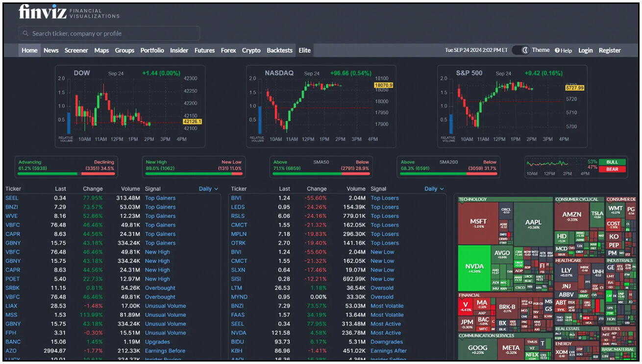The height and width of the screenshot is (364, 642).
Task: Open the Maps tab
Action: tap(101, 50)
